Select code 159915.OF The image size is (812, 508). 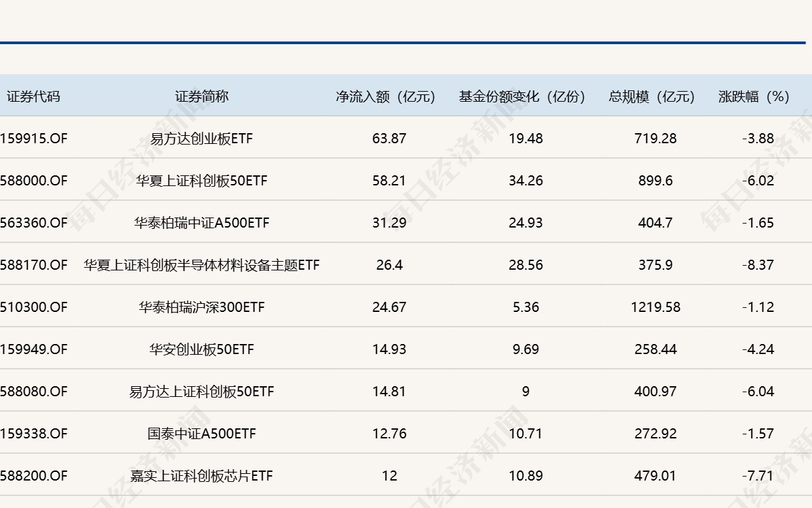point(34,139)
